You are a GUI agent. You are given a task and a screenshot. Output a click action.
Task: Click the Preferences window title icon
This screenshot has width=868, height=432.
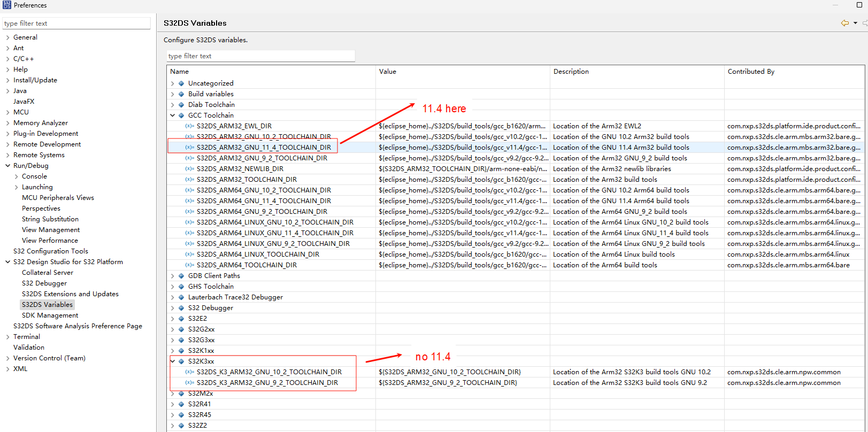coord(7,5)
